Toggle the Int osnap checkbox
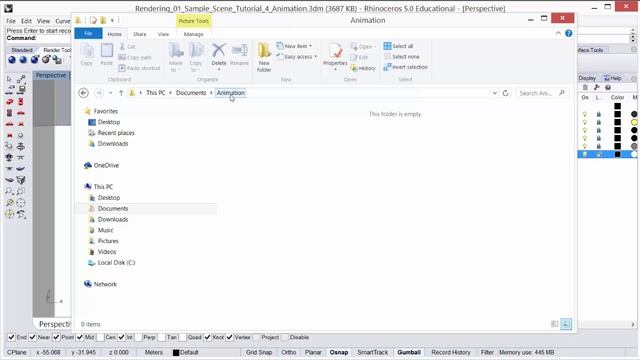 [x=122, y=337]
